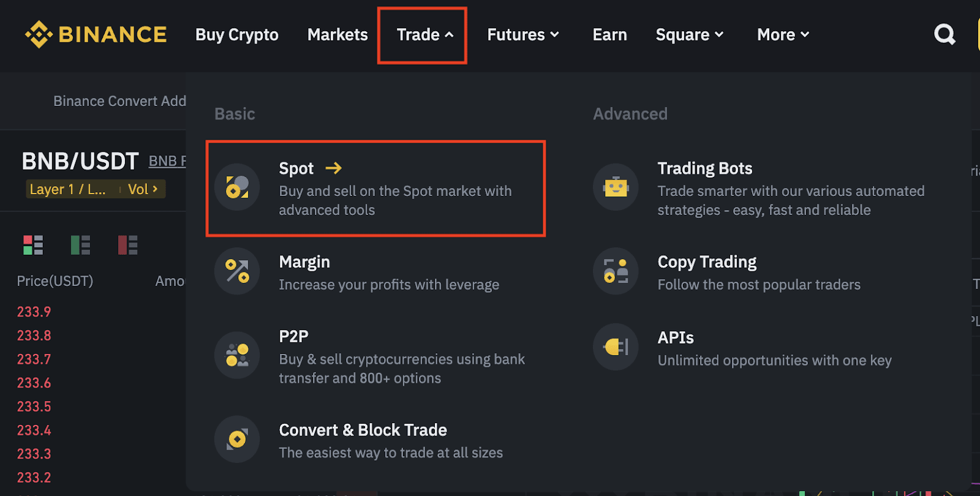Screen dimensions: 980x496
Task: Go to Buy Crypto
Action: point(237,35)
